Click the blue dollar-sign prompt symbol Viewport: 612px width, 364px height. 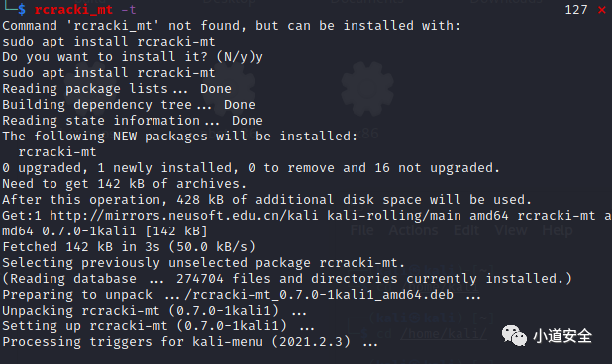pyautogui.click(x=22, y=9)
